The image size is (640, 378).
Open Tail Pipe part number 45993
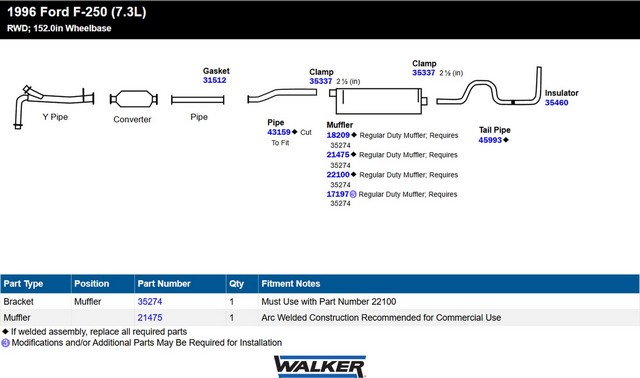tap(490, 140)
